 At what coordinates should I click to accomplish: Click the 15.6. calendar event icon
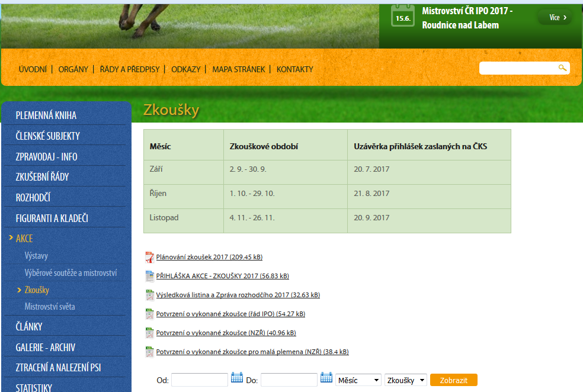pyautogui.click(x=403, y=15)
